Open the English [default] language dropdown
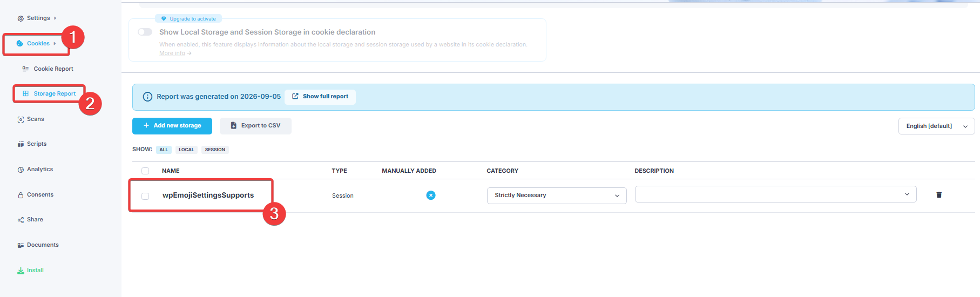Screen dimensions: 980x297 click(936, 126)
